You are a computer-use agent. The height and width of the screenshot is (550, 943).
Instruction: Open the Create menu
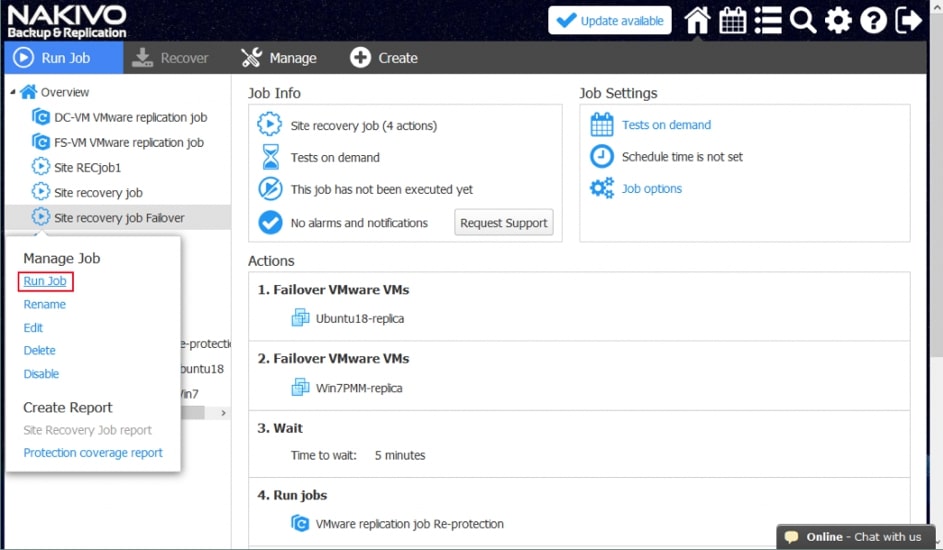[384, 58]
